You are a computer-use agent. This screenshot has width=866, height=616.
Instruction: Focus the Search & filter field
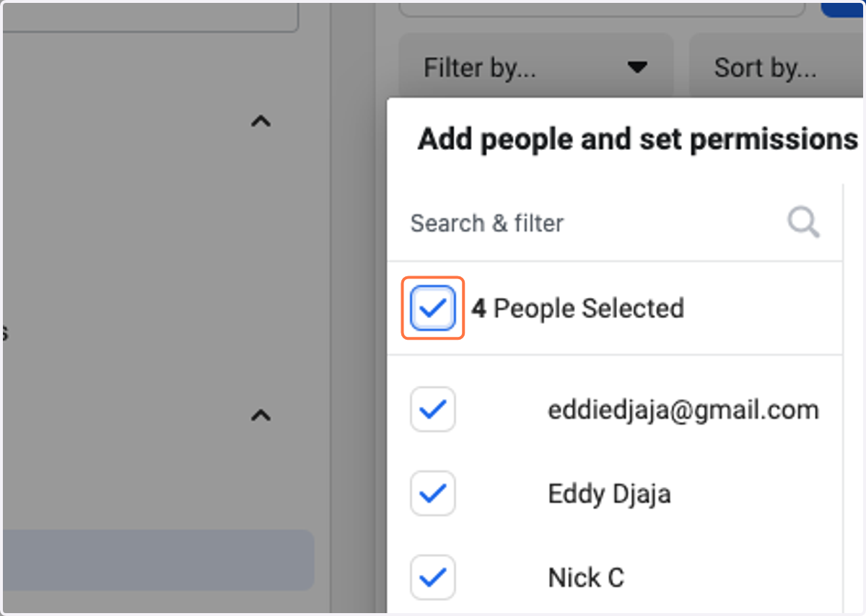point(615,223)
